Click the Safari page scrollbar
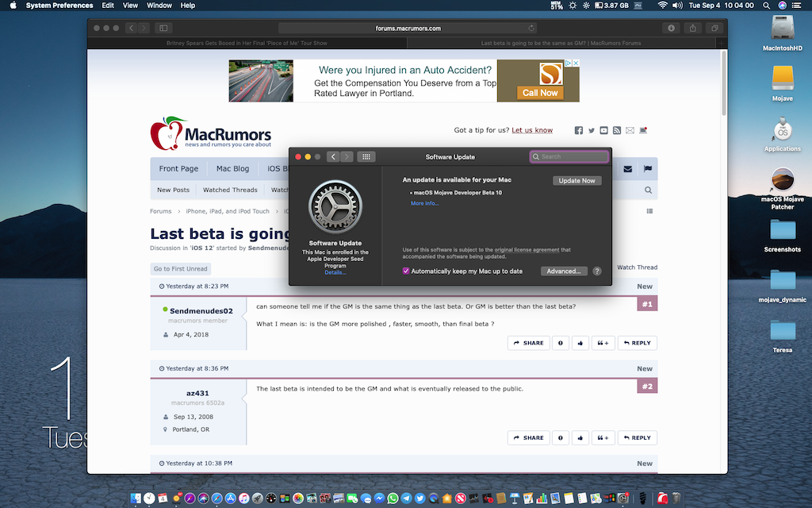812x508 pixels. coord(723,83)
